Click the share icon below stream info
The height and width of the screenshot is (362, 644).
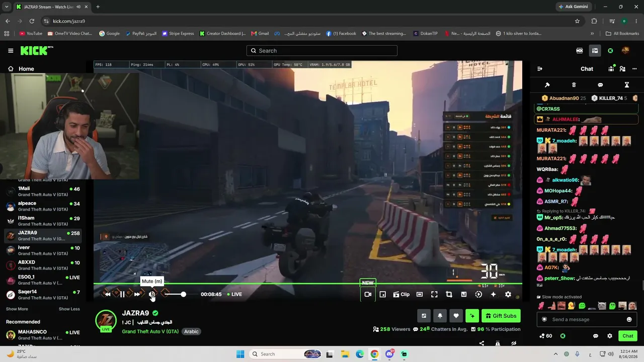pos(481,343)
